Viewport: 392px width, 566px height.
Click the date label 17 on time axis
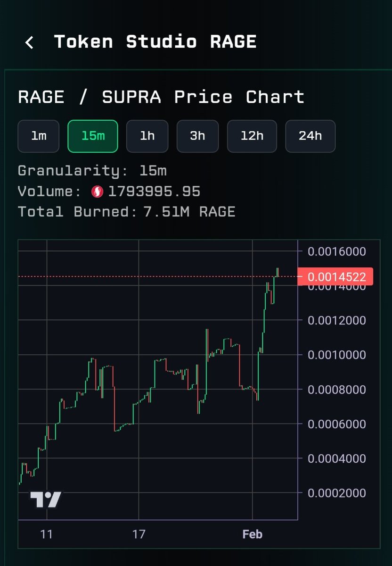click(x=139, y=534)
